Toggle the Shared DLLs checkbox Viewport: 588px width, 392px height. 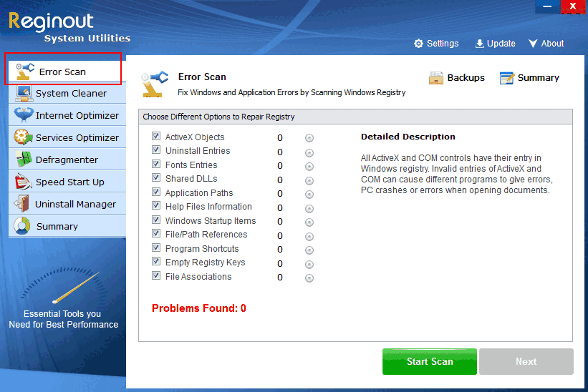tap(156, 177)
